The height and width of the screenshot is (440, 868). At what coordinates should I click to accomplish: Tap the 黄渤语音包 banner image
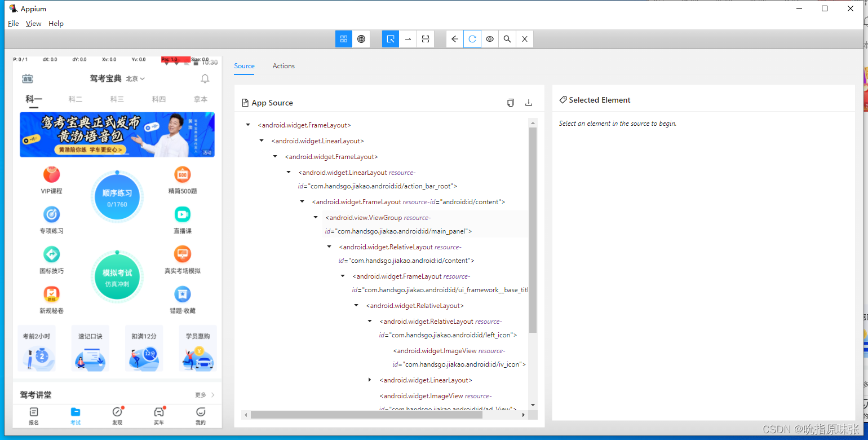pos(117,134)
